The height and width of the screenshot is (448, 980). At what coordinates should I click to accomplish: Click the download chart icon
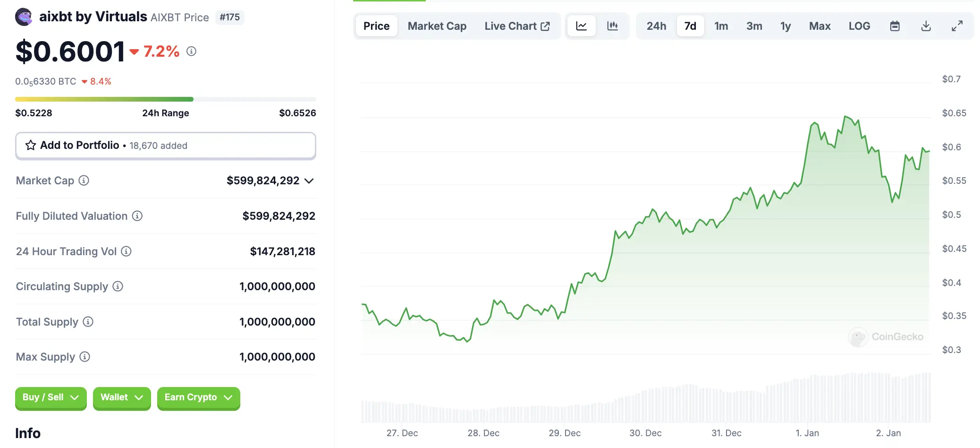pos(926,26)
